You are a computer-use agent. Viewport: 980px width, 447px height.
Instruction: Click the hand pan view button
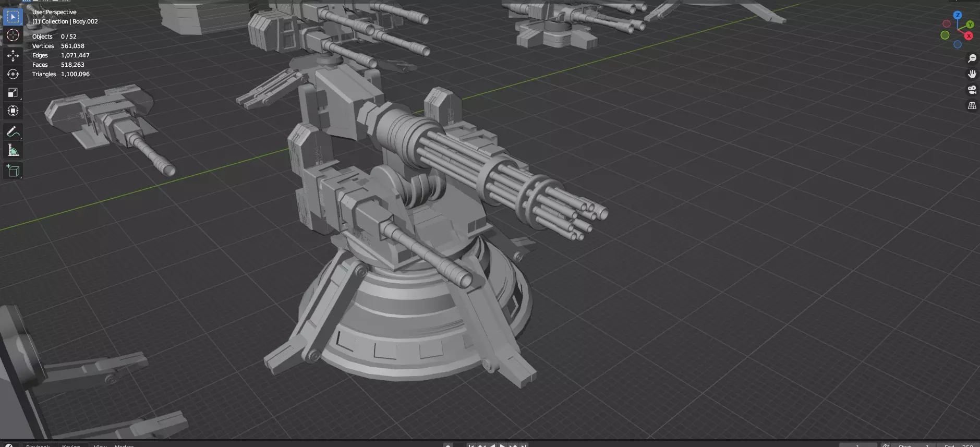point(972,74)
